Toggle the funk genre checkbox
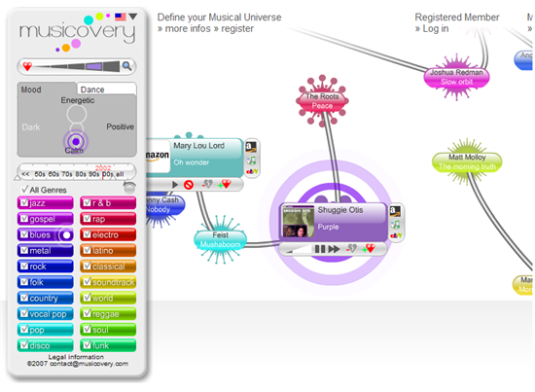Viewport: 535px width, 392px height. click(87, 345)
